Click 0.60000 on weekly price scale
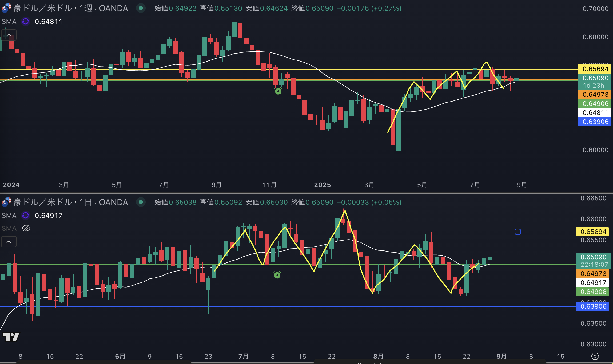Viewport: 613px width, 364px height. [x=595, y=150]
